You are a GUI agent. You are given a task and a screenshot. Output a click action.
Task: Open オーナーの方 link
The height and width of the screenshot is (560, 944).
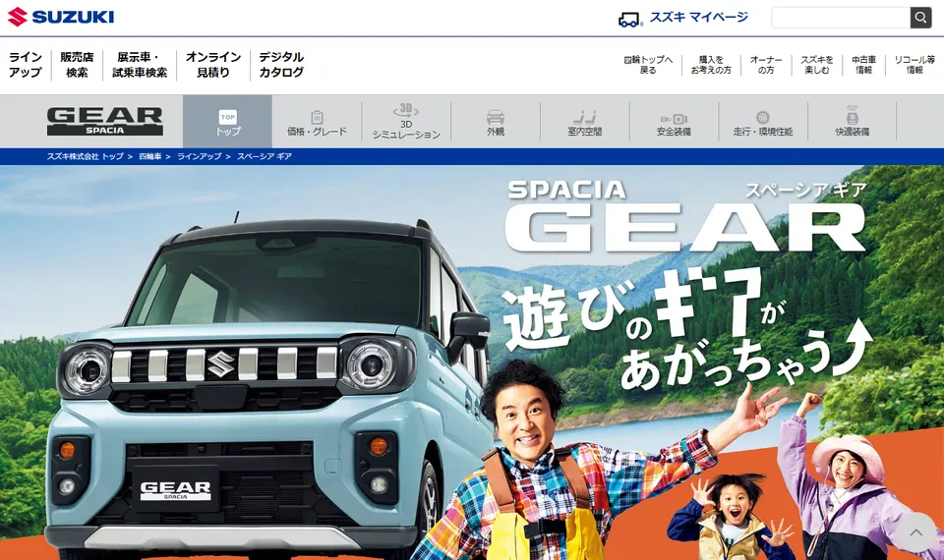[766, 65]
